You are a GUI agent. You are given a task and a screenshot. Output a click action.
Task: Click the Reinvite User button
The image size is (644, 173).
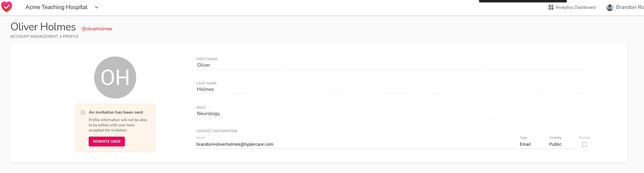[x=107, y=141]
